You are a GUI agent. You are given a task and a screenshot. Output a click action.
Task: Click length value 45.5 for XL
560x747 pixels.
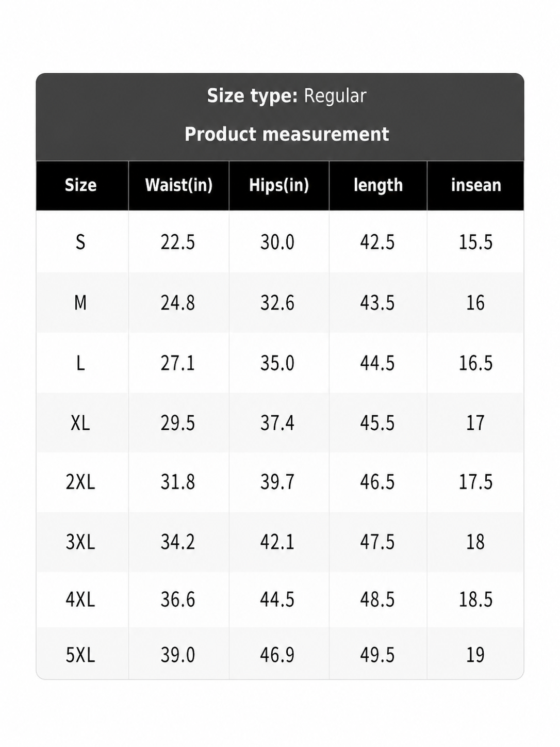pos(377,423)
